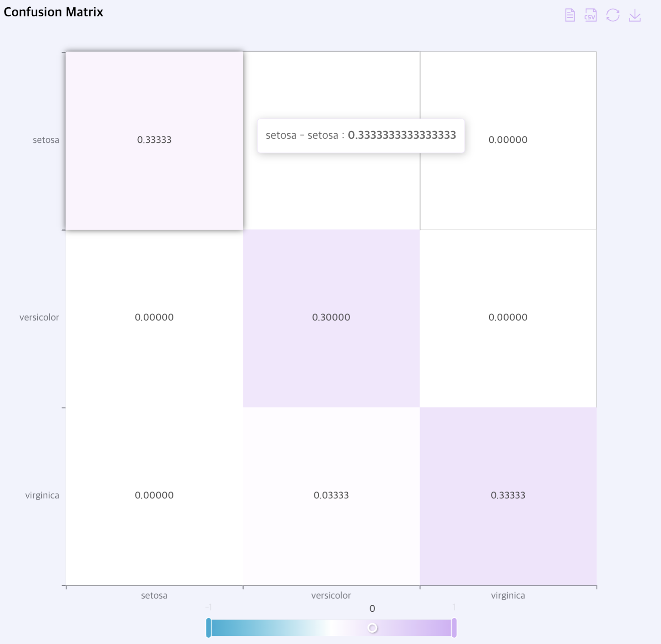Click the blue minimum slider handle
The height and width of the screenshot is (644, 661).
point(209,628)
